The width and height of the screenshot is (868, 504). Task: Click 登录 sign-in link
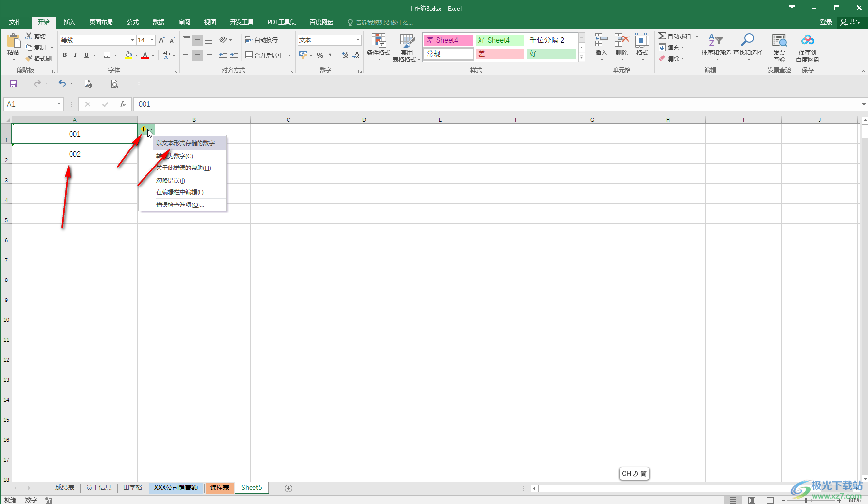(826, 22)
